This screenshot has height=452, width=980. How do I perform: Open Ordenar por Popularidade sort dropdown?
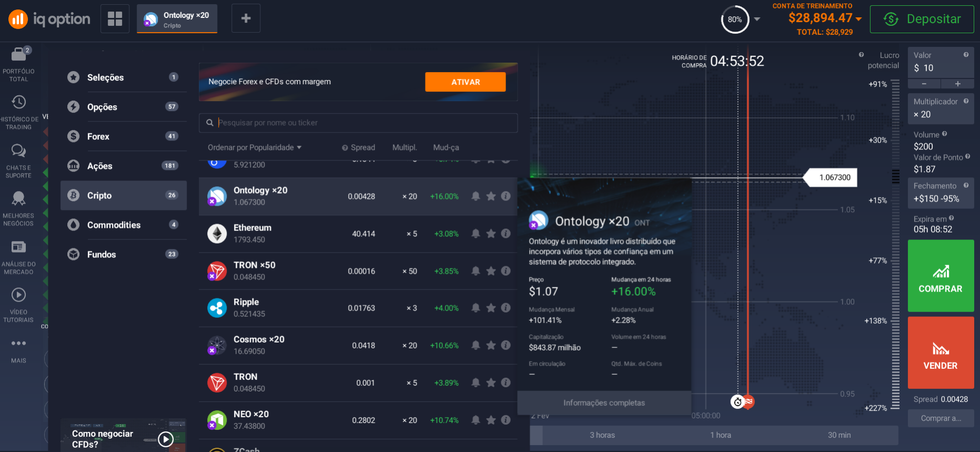tap(255, 147)
